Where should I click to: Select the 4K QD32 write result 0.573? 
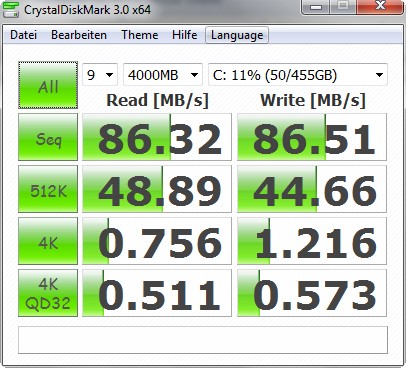click(x=312, y=293)
